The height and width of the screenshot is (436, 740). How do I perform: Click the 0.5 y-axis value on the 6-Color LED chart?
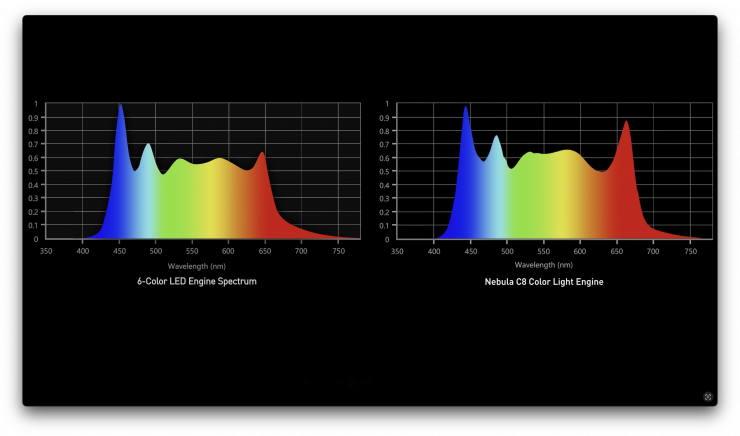tap(33, 171)
